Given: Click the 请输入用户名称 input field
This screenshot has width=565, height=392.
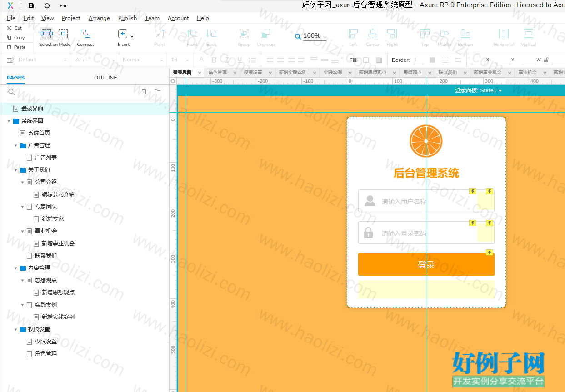Looking at the screenshot, I should click(x=426, y=201).
